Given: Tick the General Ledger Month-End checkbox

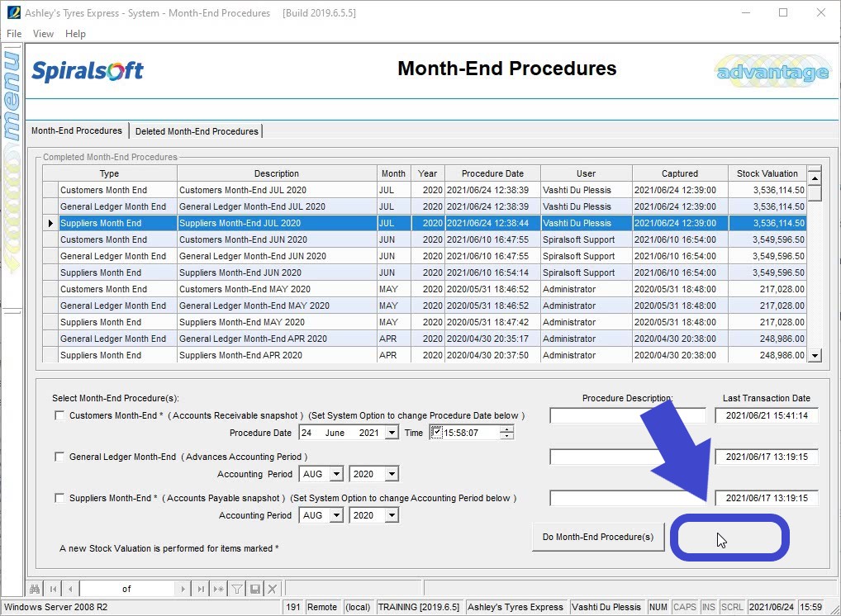Looking at the screenshot, I should [x=59, y=457].
